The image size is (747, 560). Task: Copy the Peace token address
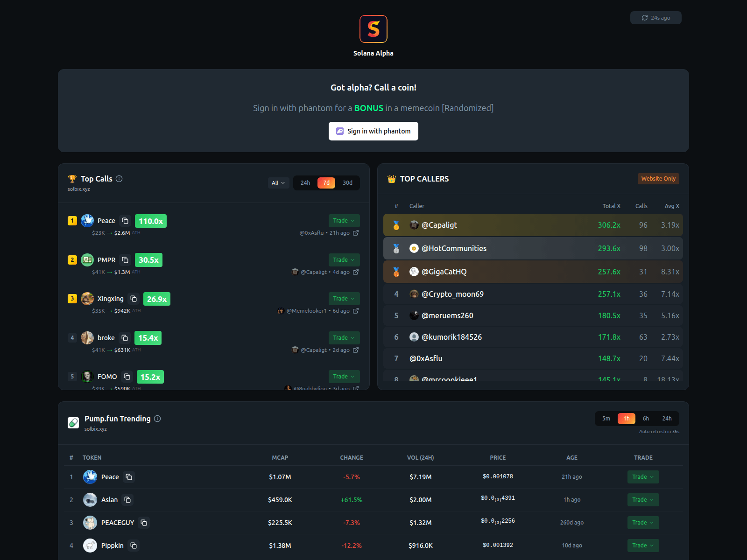tap(125, 220)
